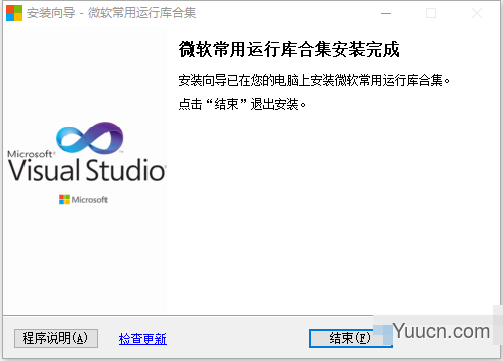
Task: Minimize the 安装向导 window
Action: pyautogui.click(x=386, y=13)
